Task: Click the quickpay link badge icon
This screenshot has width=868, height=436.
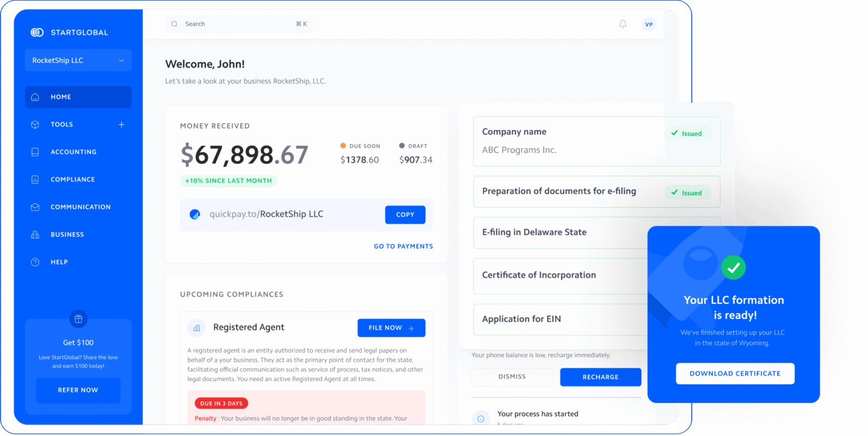Action: 195,214
